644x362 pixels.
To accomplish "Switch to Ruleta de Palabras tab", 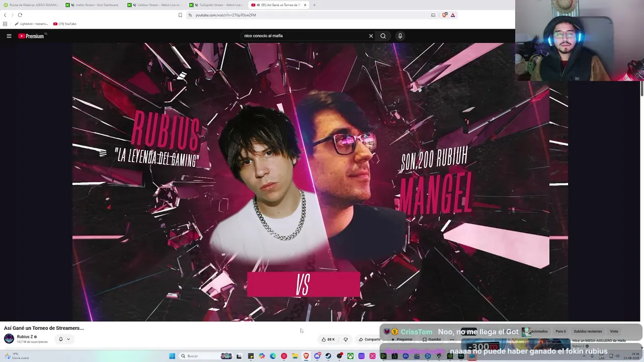I will point(31,5).
